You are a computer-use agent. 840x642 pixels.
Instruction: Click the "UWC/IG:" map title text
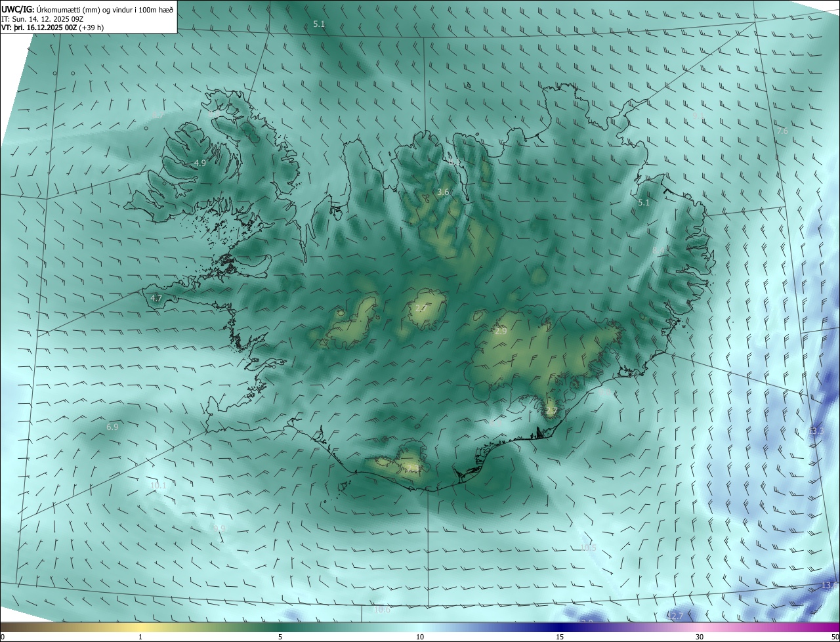pos(18,9)
